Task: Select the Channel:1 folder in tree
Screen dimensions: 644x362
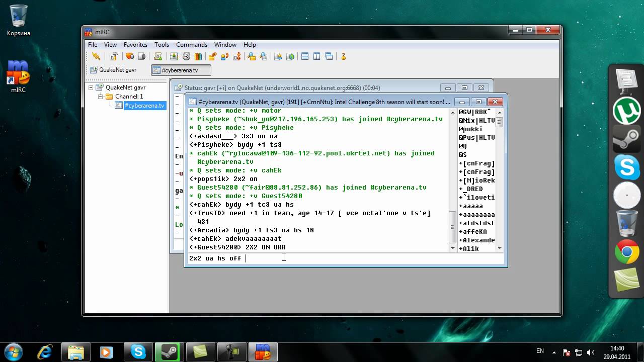Action: tap(129, 97)
